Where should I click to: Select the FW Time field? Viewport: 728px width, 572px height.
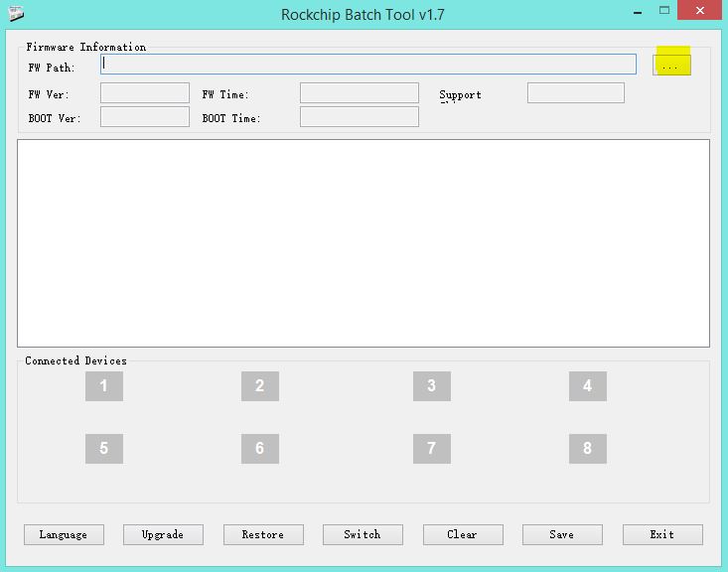(360, 93)
